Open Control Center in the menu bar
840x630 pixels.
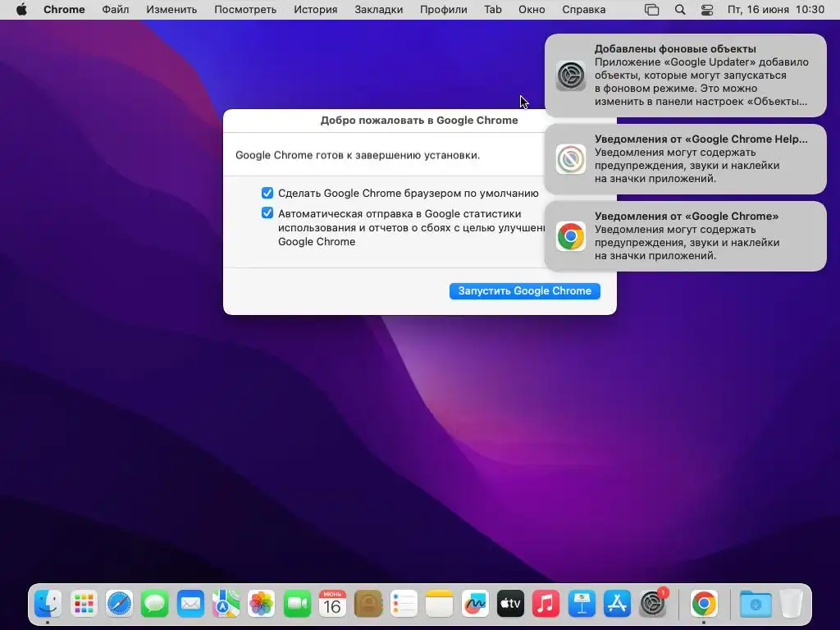tap(707, 10)
